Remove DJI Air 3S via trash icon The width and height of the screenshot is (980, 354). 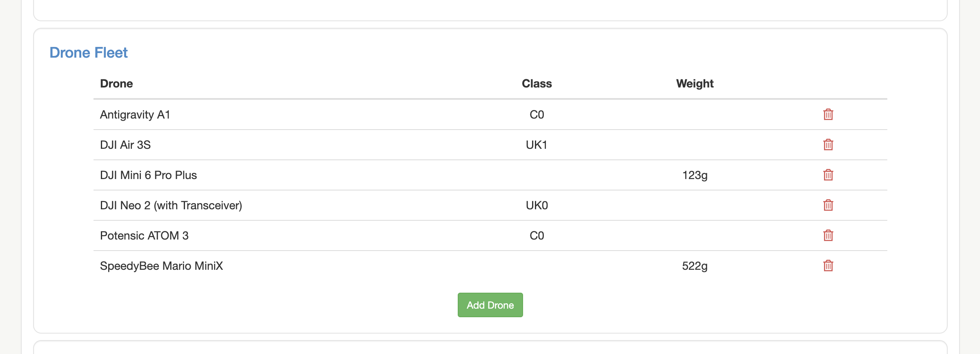[828, 145]
